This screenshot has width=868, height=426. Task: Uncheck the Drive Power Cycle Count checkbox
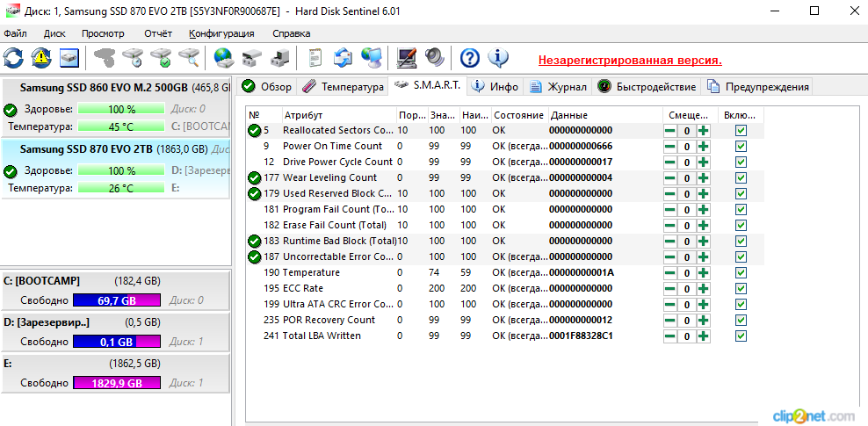click(x=741, y=162)
